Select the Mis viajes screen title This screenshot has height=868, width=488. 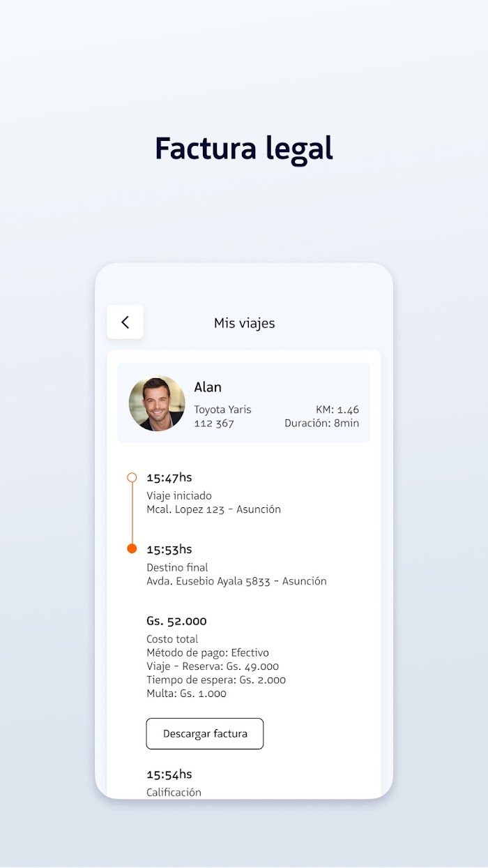(244, 323)
